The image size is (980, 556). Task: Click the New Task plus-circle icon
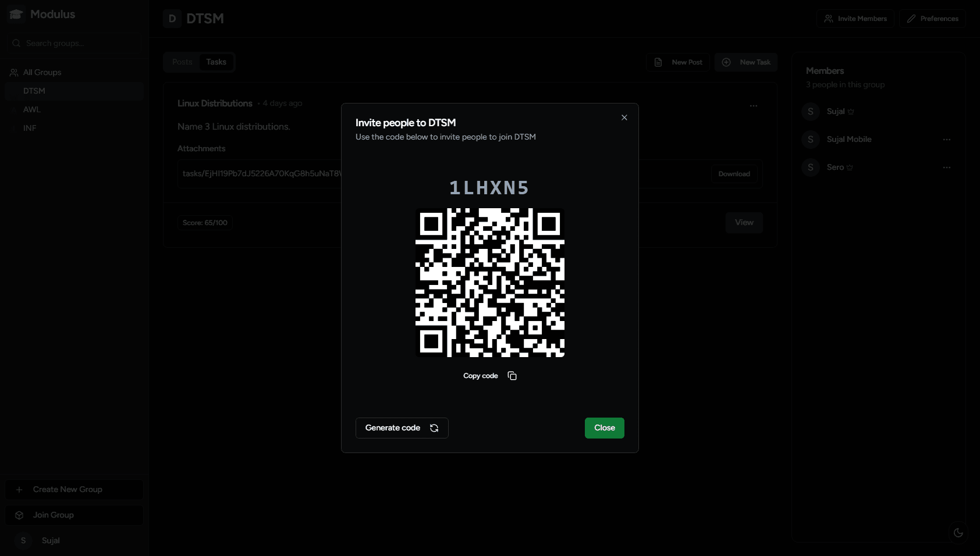[726, 62]
